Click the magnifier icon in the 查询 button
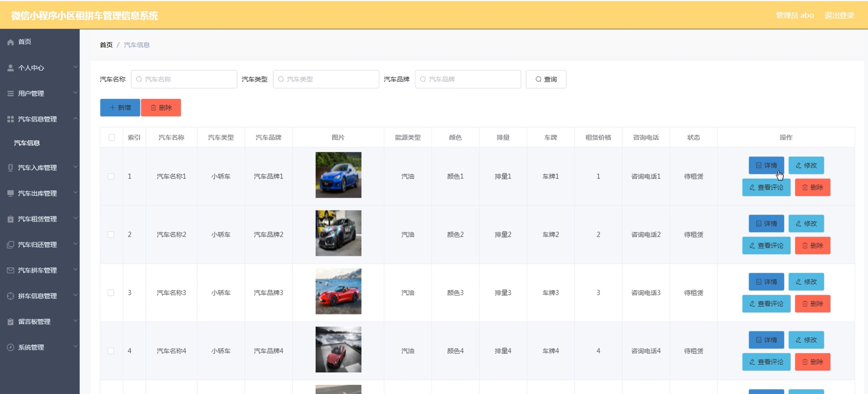 539,79
